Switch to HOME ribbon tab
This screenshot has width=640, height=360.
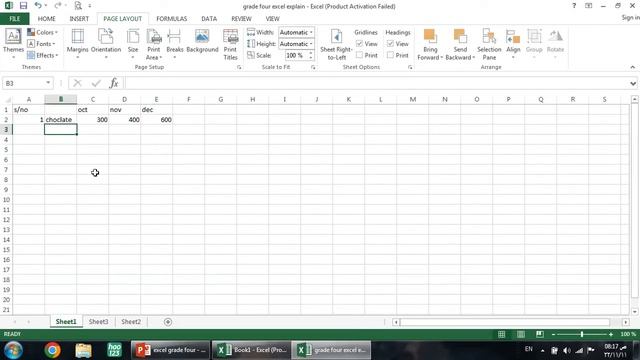click(47, 19)
